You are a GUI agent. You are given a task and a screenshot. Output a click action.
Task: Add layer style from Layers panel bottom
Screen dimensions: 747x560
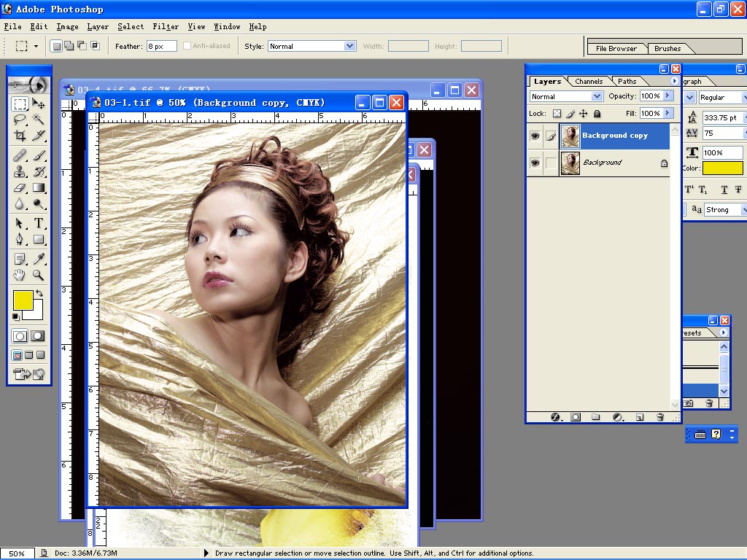555,417
